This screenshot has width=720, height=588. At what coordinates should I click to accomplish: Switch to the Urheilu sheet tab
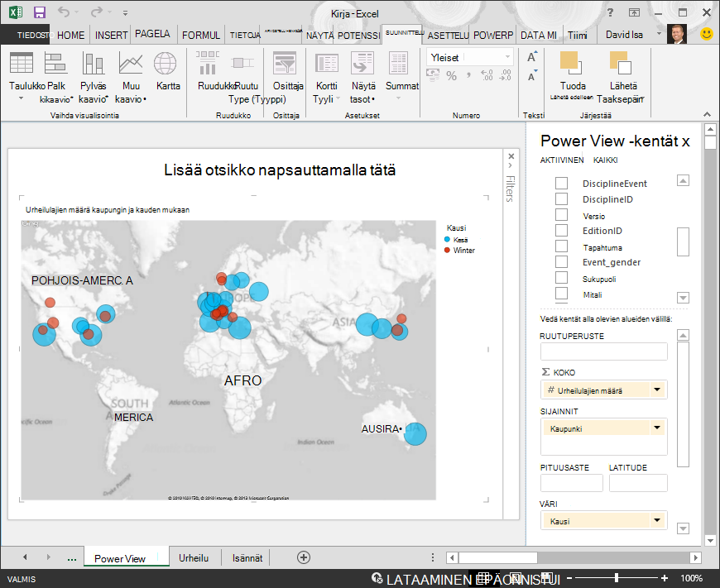tap(194, 557)
